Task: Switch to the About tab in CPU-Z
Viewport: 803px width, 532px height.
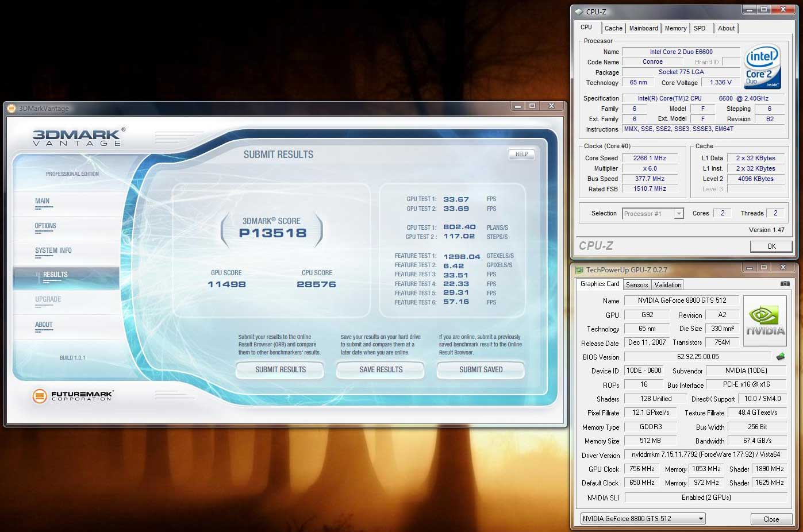Action: click(726, 28)
